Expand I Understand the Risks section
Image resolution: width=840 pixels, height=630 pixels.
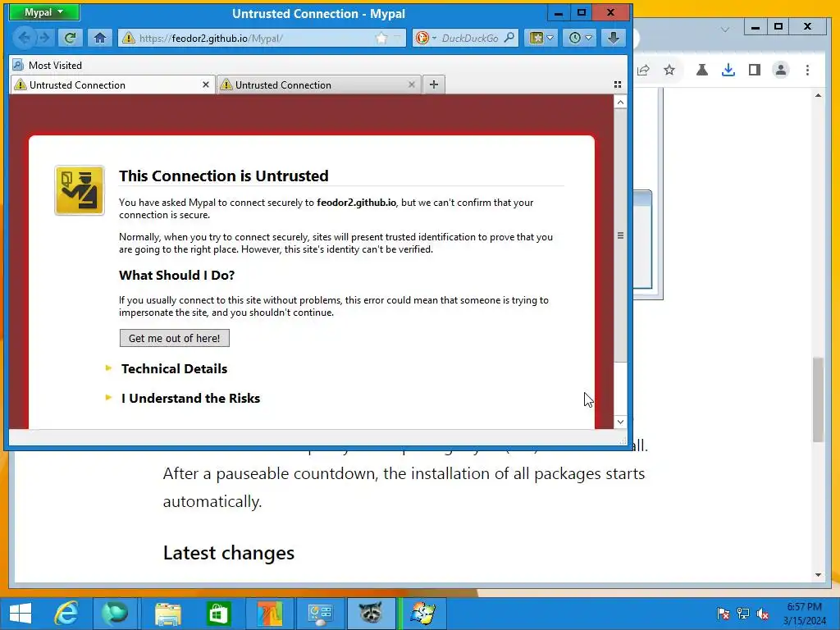coord(190,398)
